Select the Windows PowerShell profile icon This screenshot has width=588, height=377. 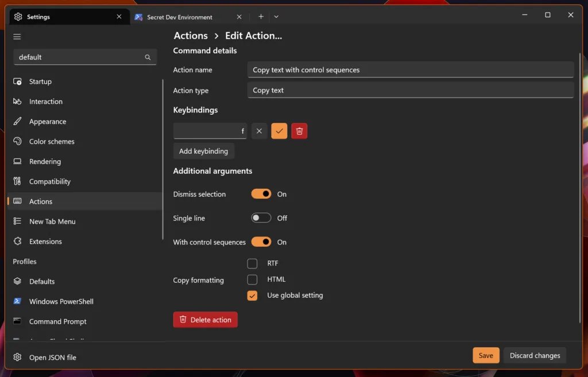click(17, 301)
